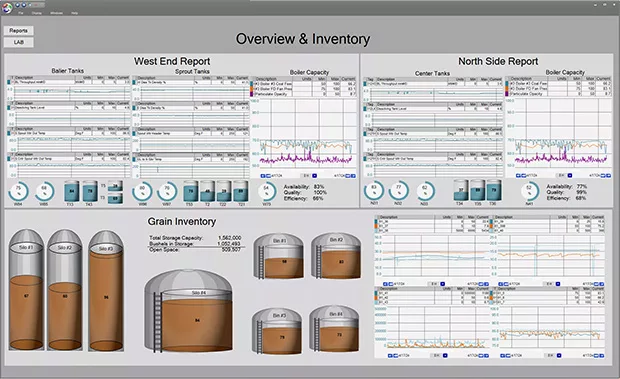Select the Silo #1 grain silo graphic
The width and height of the screenshot is (620, 379).
coord(26,290)
